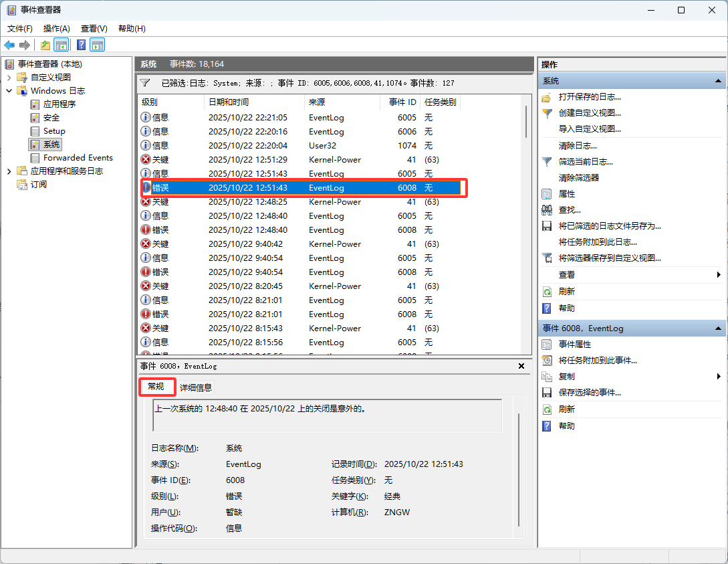Click the 事件属性 icon in actions pane
The image size is (728, 564).
click(x=547, y=345)
